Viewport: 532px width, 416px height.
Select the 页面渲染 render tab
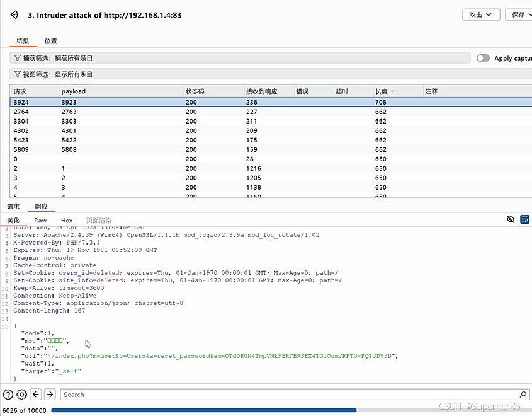point(99,221)
